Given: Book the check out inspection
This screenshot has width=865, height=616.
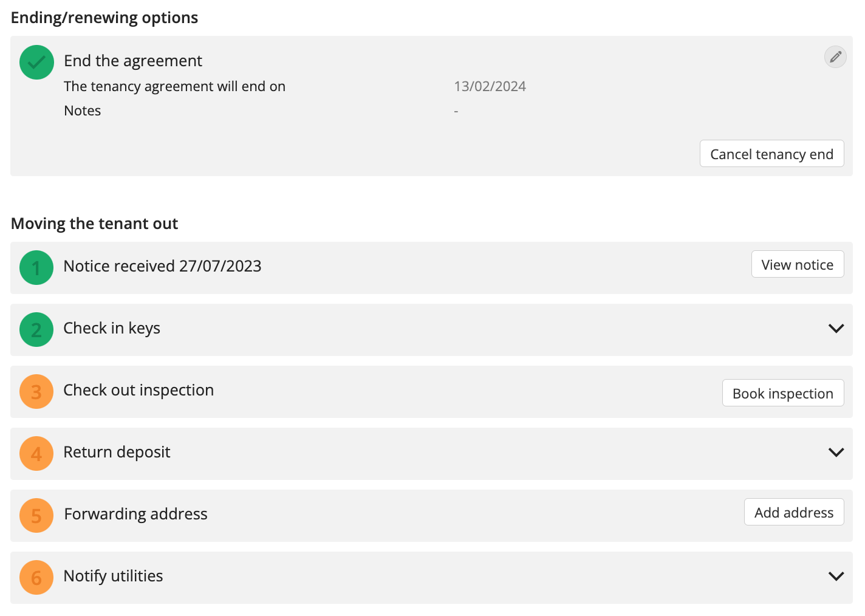Looking at the screenshot, I should [x=783, y=393].
